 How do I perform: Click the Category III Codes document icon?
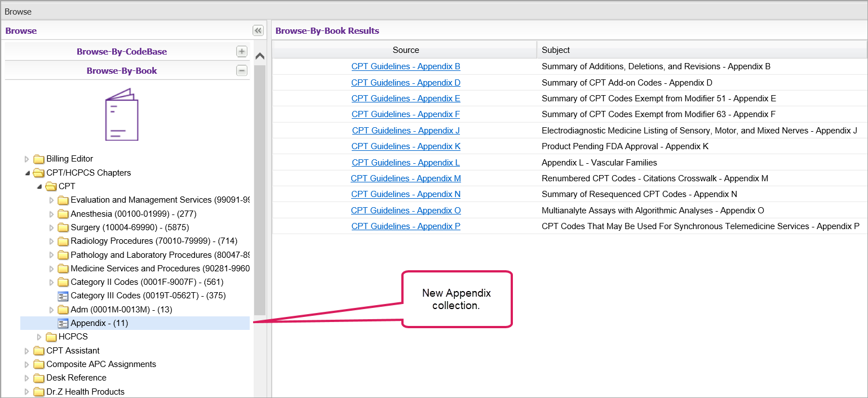click(x=63, y=296)
